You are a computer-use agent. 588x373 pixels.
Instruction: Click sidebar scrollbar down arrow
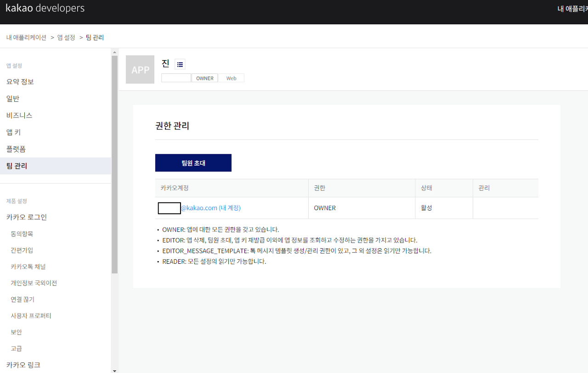click(x=114, y=370)
